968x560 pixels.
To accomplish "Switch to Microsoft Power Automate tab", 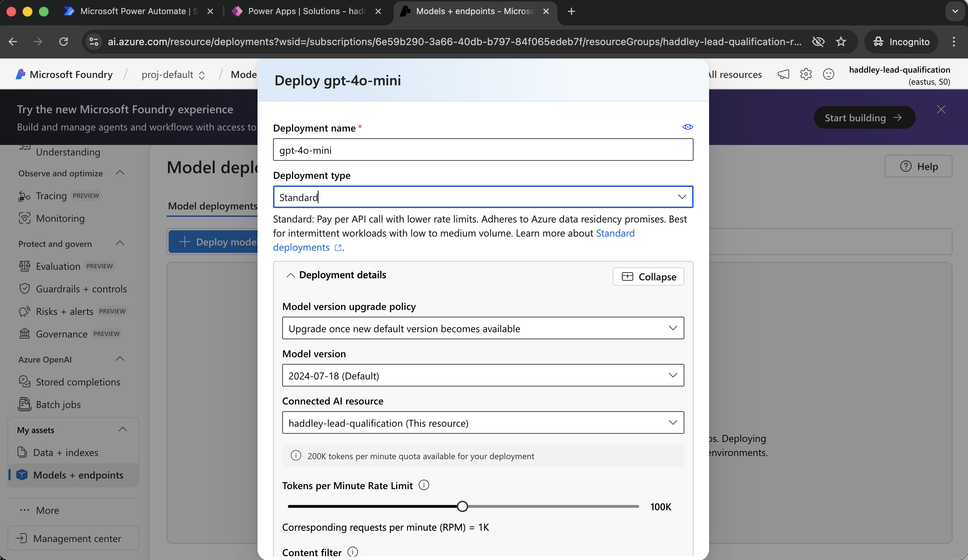I will pyautogui.click(x=138, y=11).
